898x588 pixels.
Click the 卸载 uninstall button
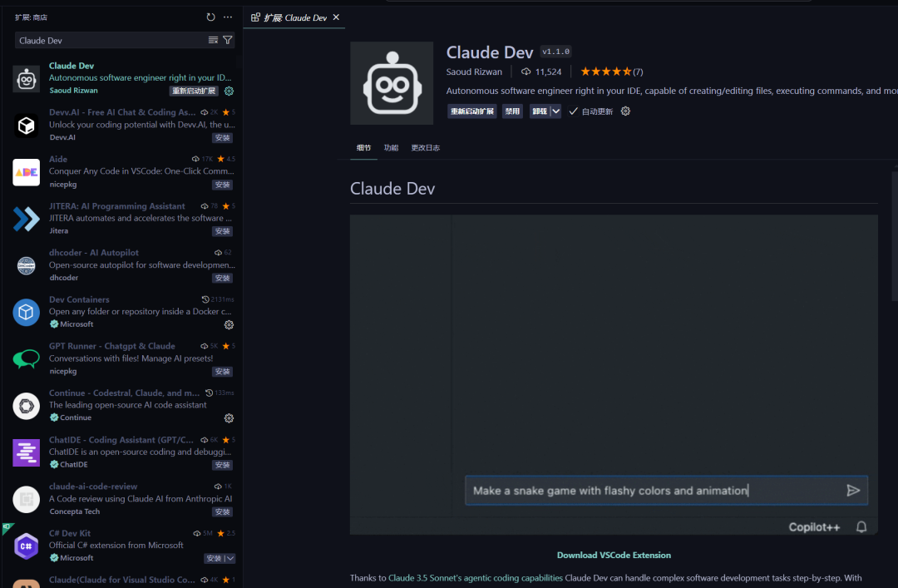540,111
